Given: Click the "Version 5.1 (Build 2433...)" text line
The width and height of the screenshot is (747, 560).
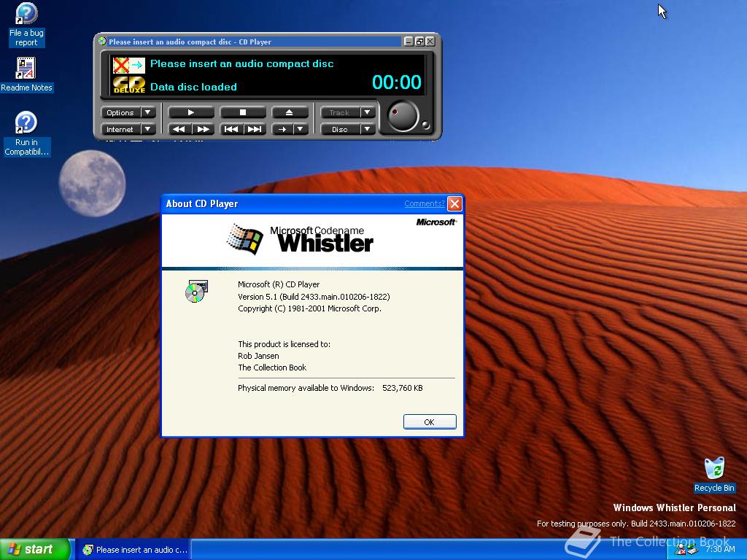Looking at the screenshot, I should tap(314, 297).
